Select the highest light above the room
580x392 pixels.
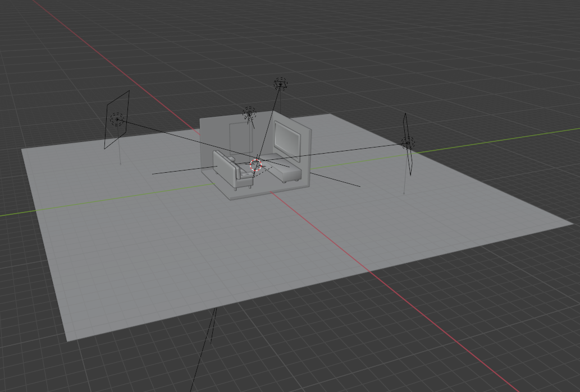[x=281, y=84]
